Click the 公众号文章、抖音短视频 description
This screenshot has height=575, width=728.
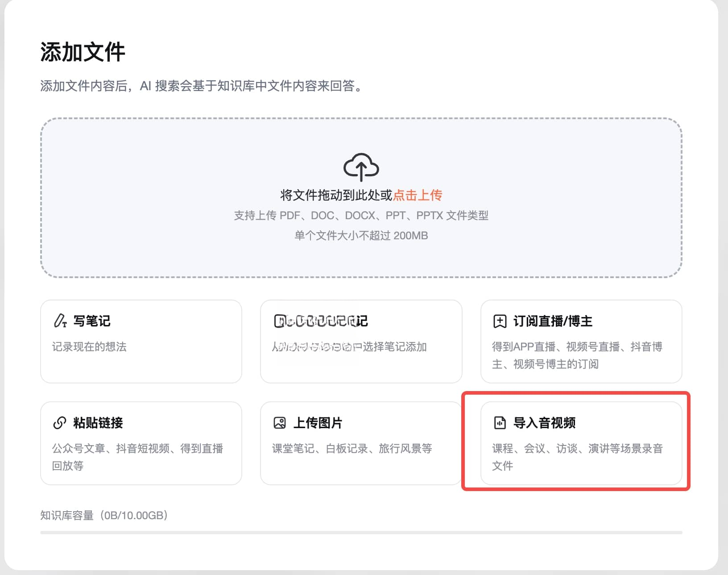(137, 457)
